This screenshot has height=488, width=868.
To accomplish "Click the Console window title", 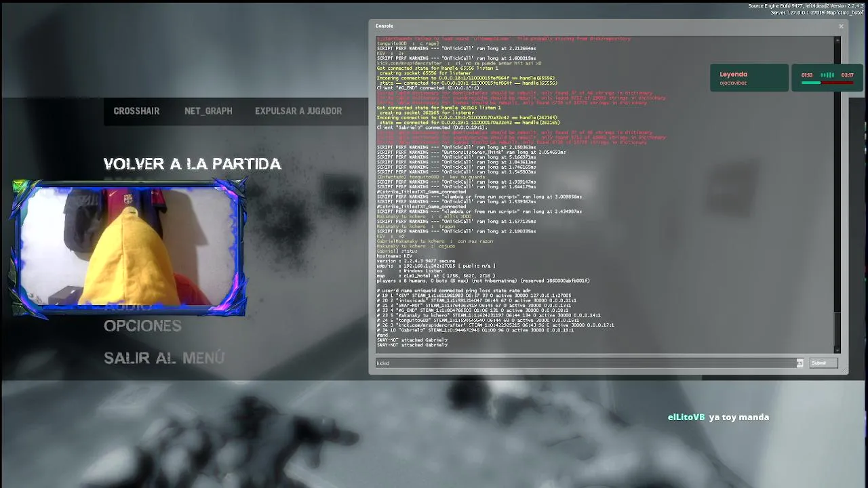I will tap(384, 26).
